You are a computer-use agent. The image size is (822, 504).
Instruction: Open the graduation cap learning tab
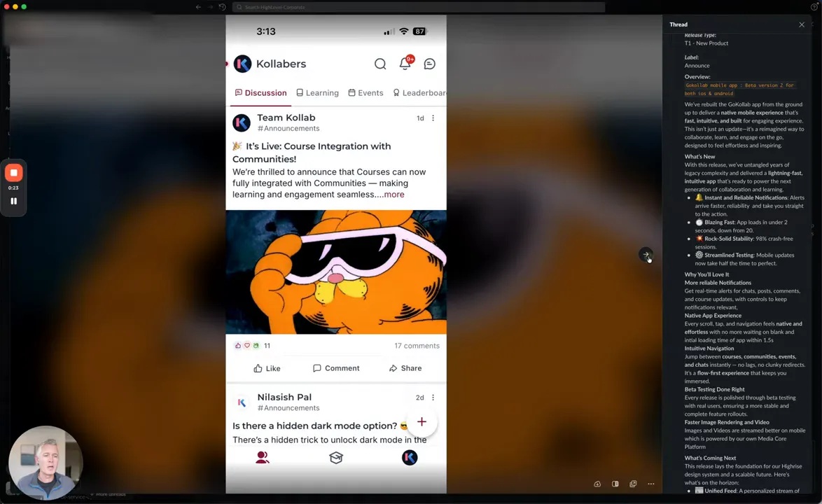pyautogui.click(x=336, y=457)
